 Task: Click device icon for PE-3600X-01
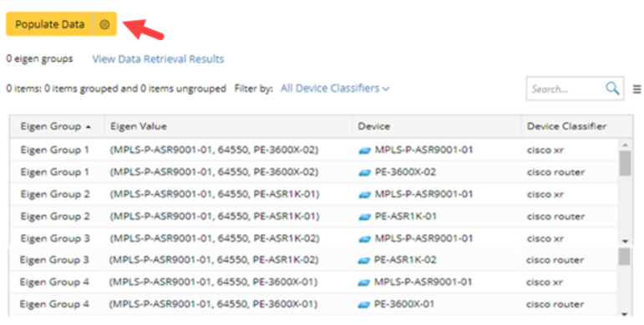point(364,305)
